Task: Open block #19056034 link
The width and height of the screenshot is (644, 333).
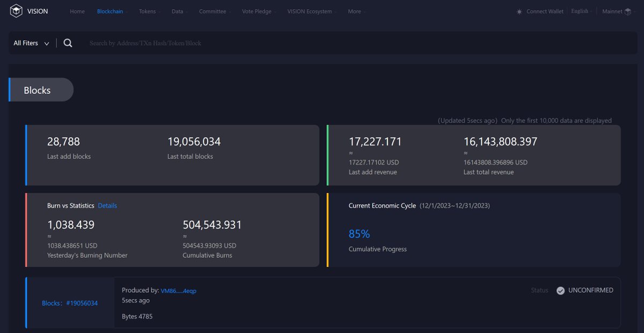Action: (x=70, y=303)
